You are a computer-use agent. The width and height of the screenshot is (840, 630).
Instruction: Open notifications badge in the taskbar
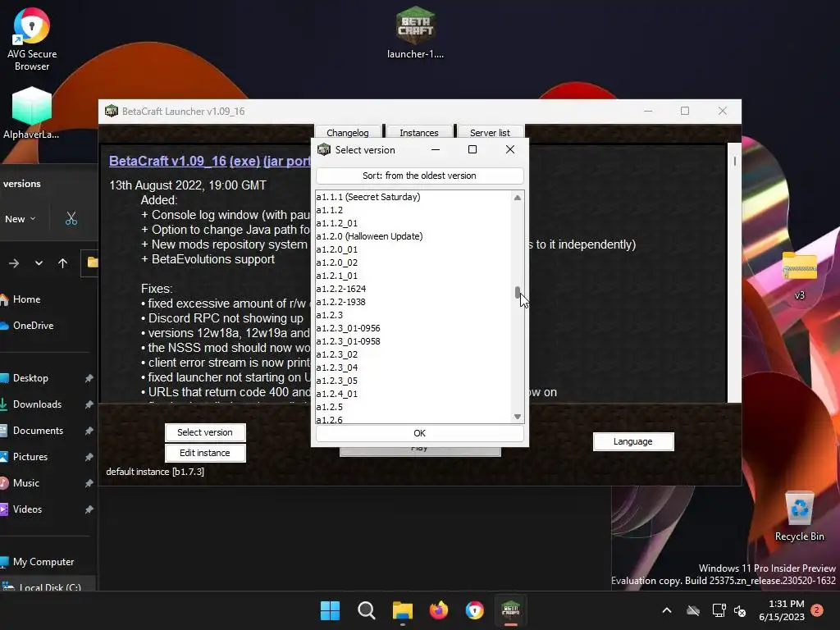pos(817,609)
